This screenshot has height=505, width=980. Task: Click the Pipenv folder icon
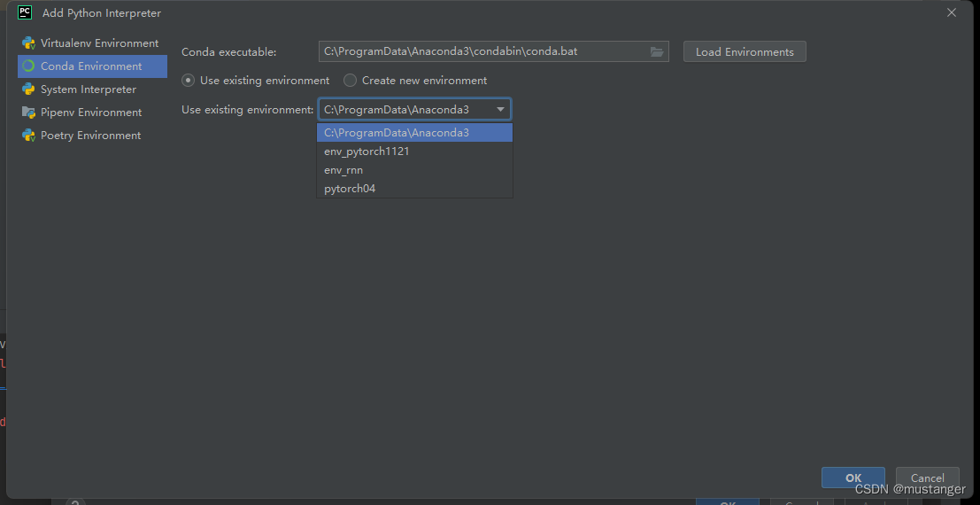pos(28,113)
